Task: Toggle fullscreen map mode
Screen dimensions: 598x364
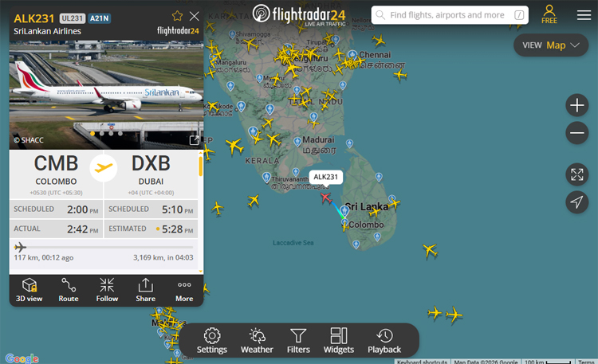Action: click(x=577, y=174)
